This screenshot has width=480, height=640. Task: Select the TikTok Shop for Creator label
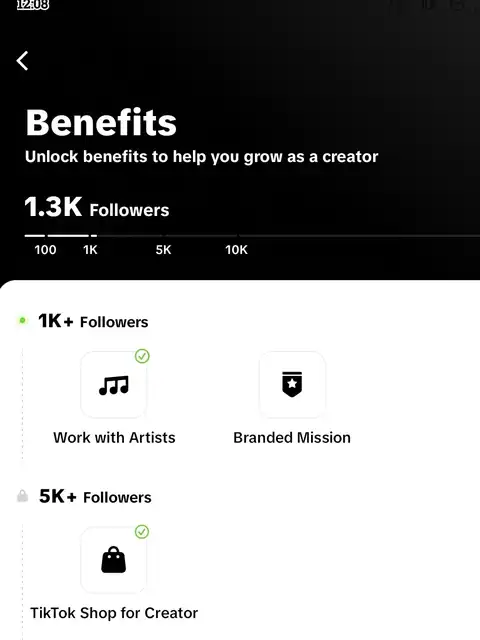pos(114,613)
